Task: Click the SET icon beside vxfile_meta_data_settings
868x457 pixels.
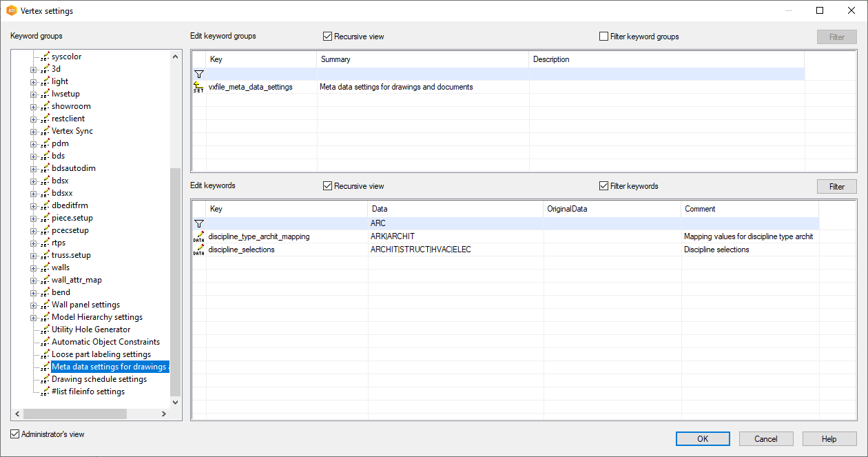Action: pos(198,87)
